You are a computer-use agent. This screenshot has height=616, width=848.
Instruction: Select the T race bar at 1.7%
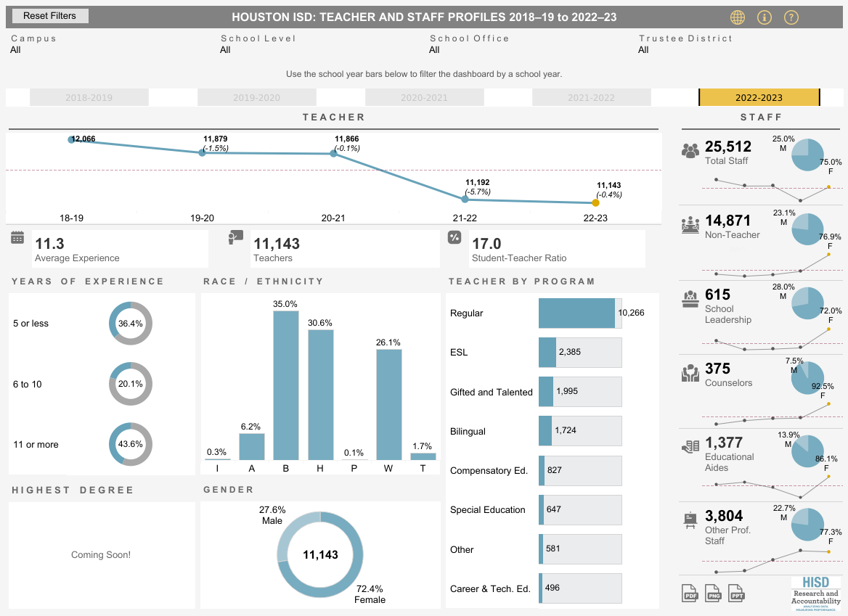pos(423,456)
